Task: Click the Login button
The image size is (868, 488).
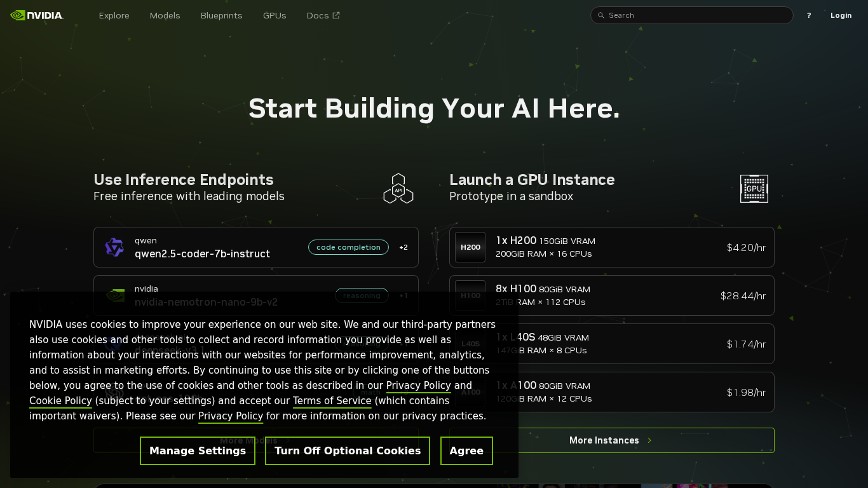Action: 841,15
